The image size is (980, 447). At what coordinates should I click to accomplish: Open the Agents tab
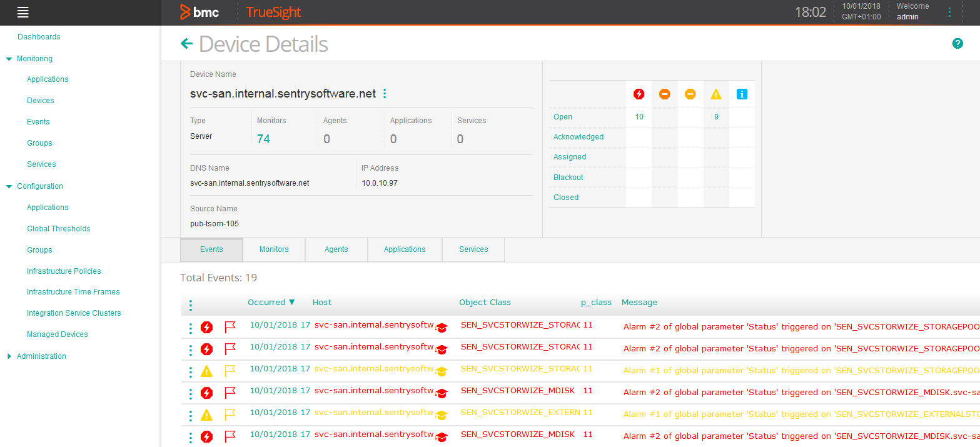coord(336,249)
